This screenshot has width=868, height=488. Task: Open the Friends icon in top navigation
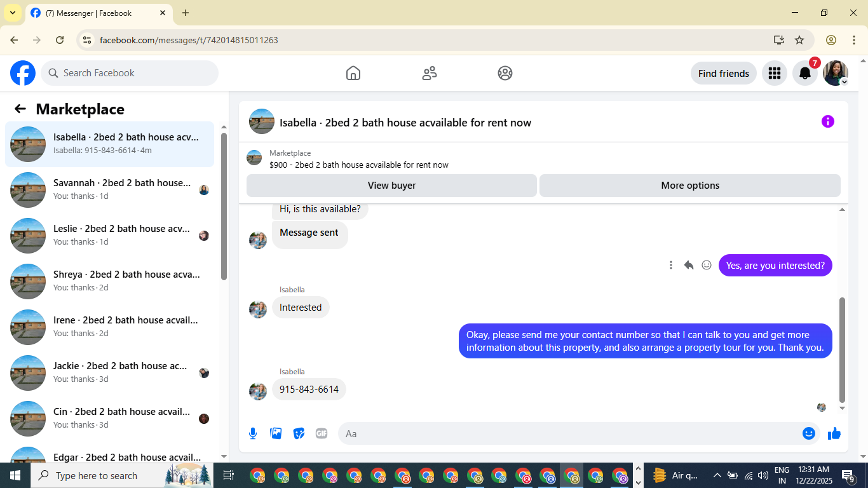tap(430, 73)
